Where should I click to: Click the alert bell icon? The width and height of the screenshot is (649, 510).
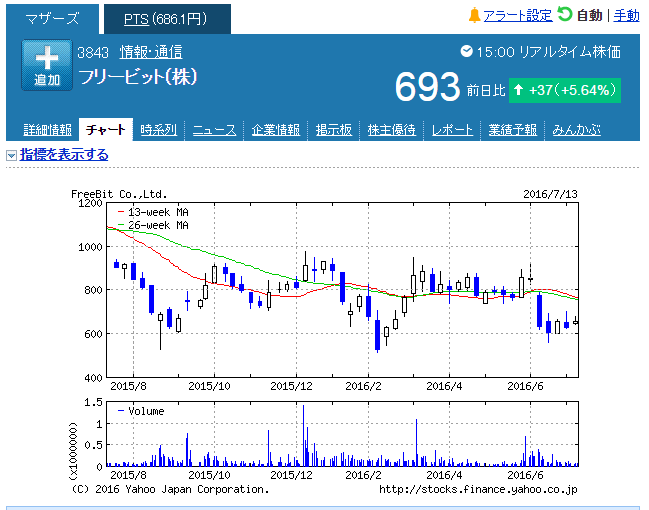474,16
